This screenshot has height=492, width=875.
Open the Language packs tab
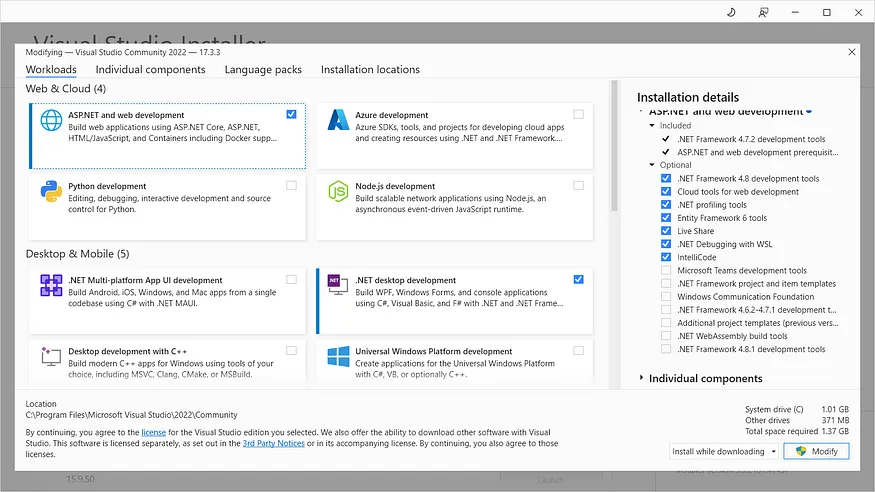tap(263, 70)
